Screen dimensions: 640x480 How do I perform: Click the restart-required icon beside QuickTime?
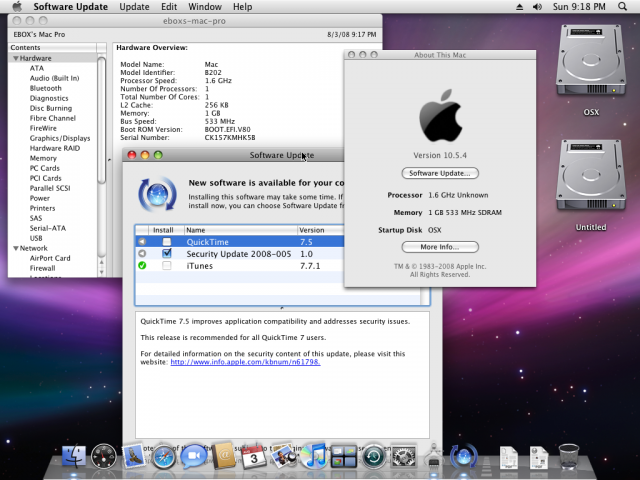coord(142,242)
